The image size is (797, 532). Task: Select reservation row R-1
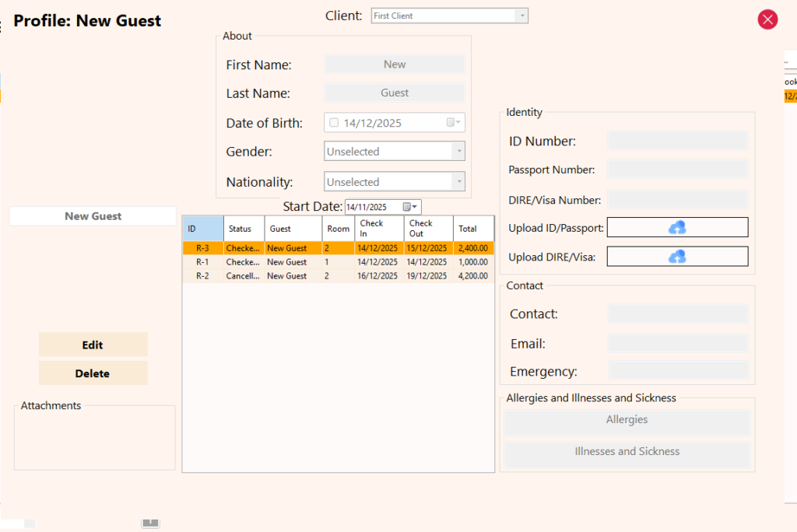(x=338, y=262)
